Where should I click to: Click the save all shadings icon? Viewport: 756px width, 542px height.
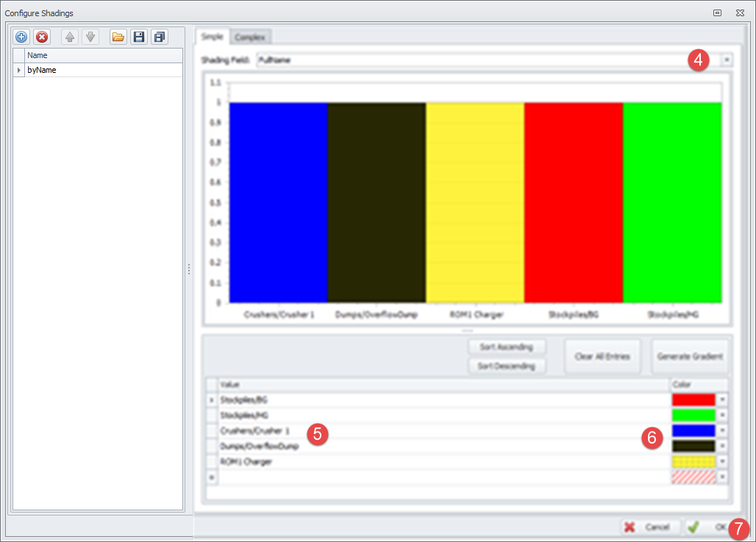[x=159, y=36]
